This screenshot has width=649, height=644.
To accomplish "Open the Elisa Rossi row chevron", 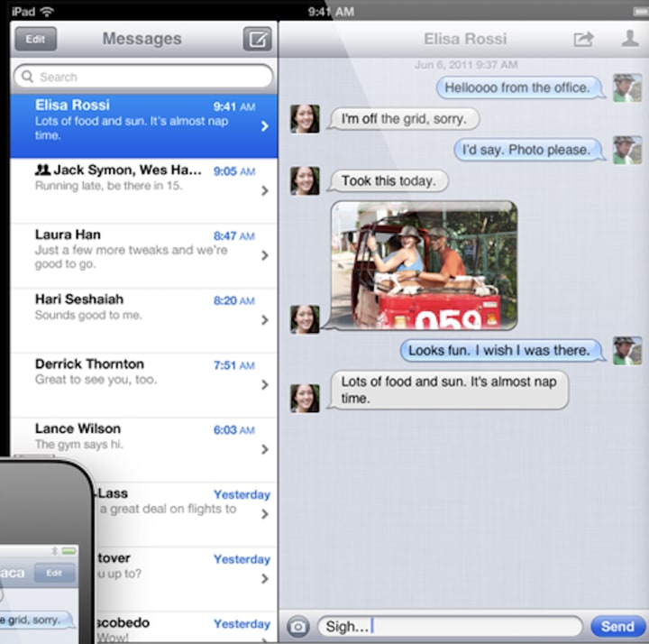I will (265, 126).
